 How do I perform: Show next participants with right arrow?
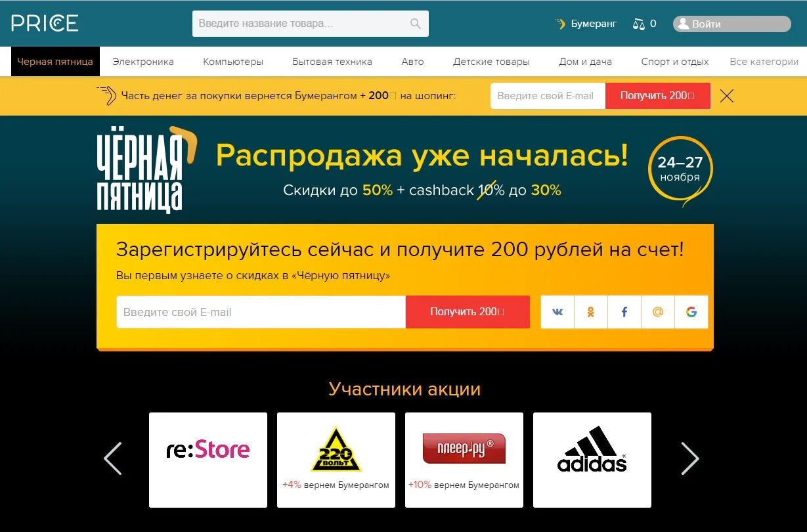tap(689, 458)
